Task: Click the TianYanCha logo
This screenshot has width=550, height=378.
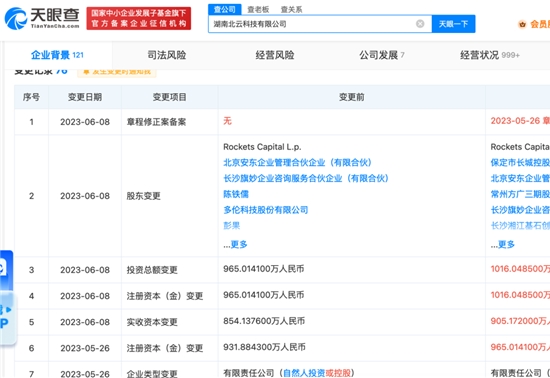Action: [x=42, y=18]
